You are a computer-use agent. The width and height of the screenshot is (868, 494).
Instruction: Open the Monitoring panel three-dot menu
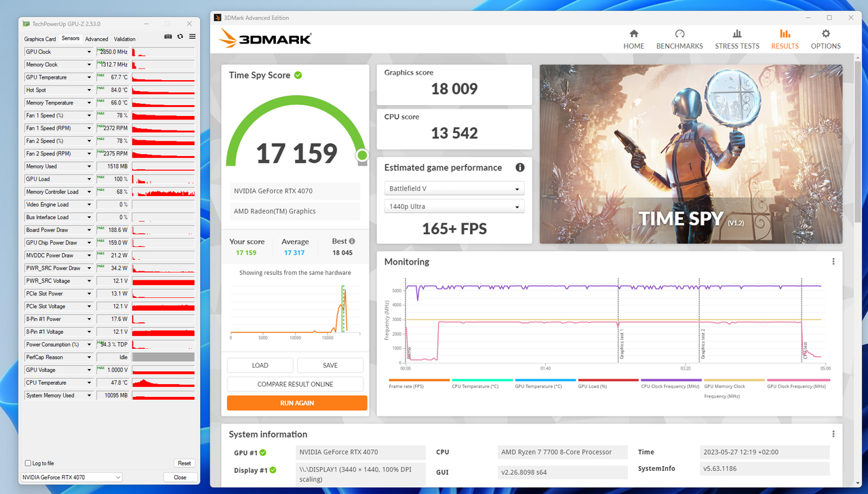point(833,261)
